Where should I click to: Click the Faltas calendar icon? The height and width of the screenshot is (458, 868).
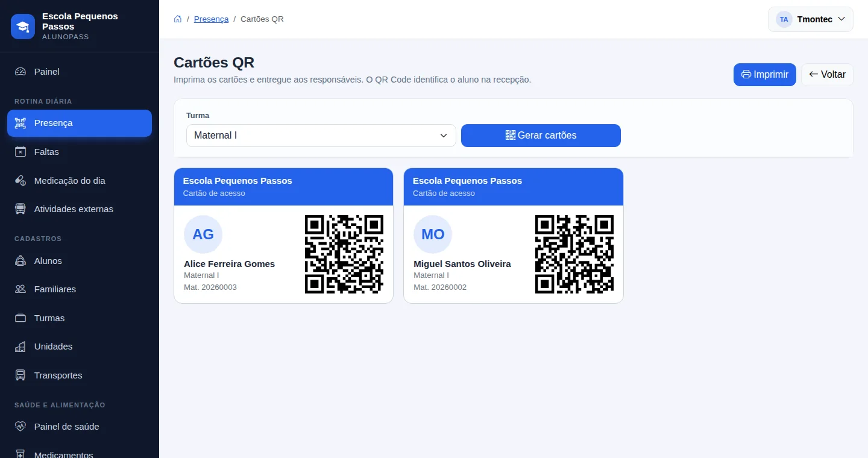20,152
